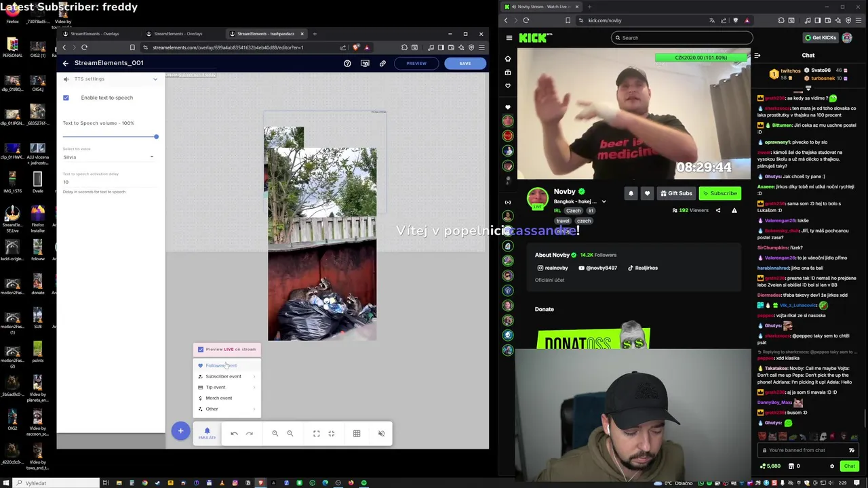Image resolution: width=868 pixels, height=488 pixels.
Task: Click the PREVIEW button
Action: (x=416, y=63)
